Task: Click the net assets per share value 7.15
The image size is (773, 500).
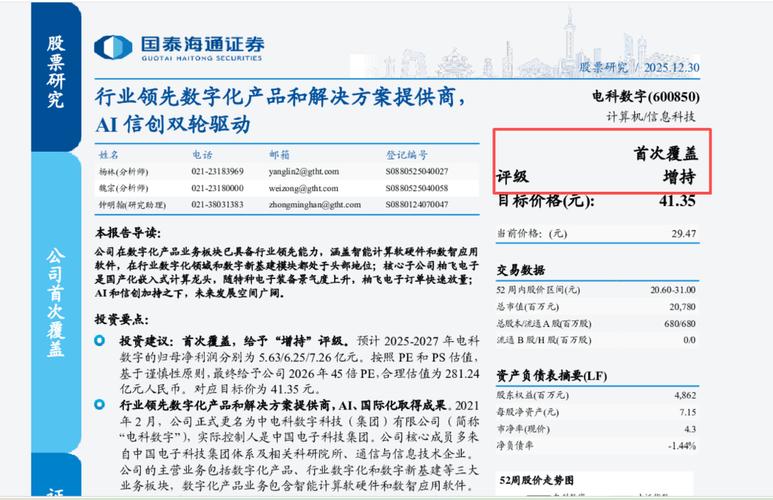Action: pyautogui.click(x=688, y=412)
